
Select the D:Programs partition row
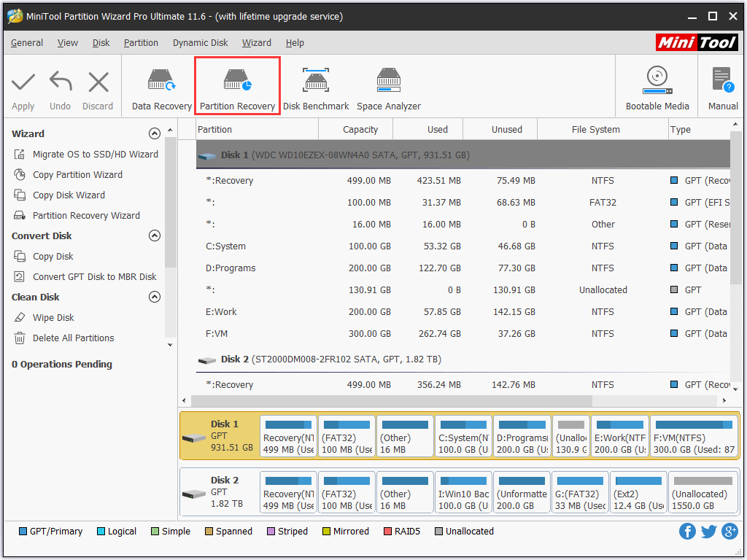pos(463,268)
